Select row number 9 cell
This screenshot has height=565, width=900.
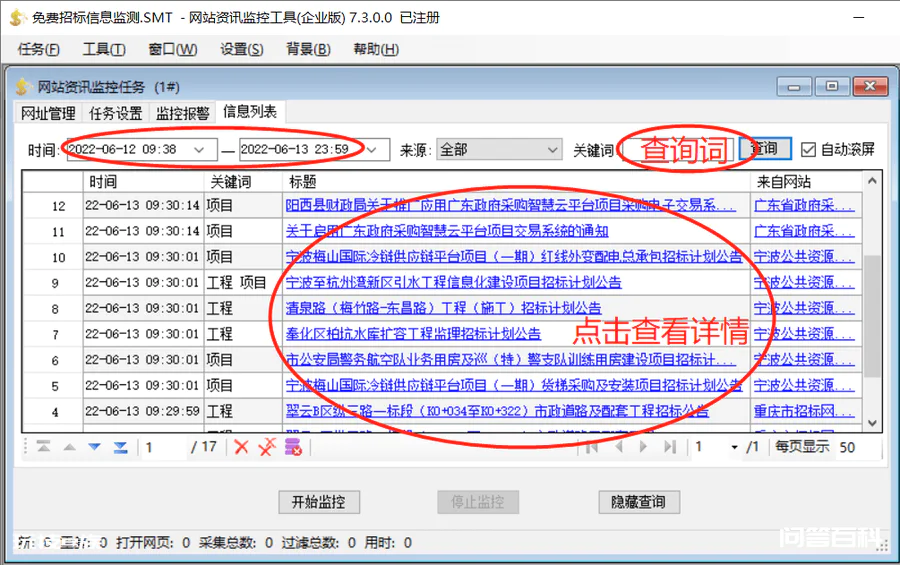point(54,282)
